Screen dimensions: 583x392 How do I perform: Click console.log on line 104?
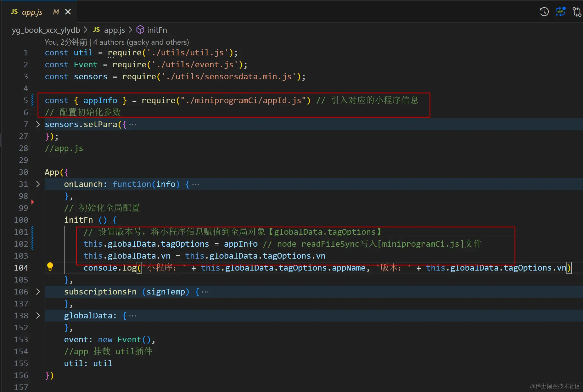110,268
